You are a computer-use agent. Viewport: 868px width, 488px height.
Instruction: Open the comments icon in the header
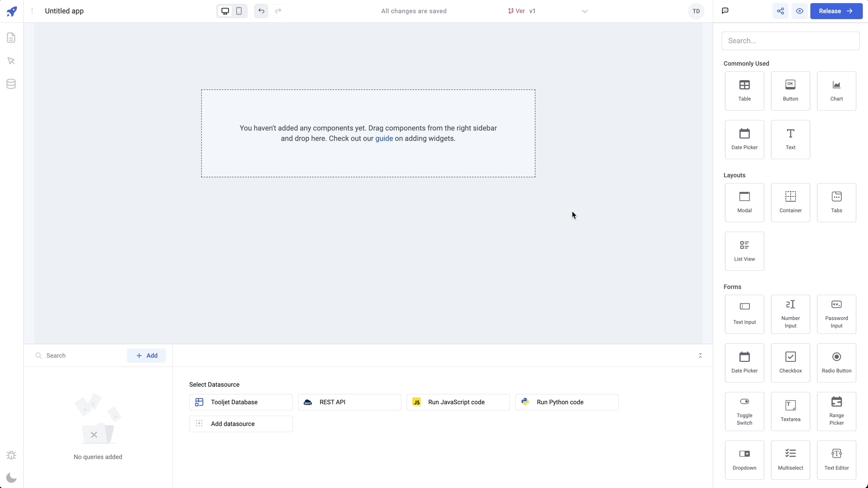coord(725,11)
